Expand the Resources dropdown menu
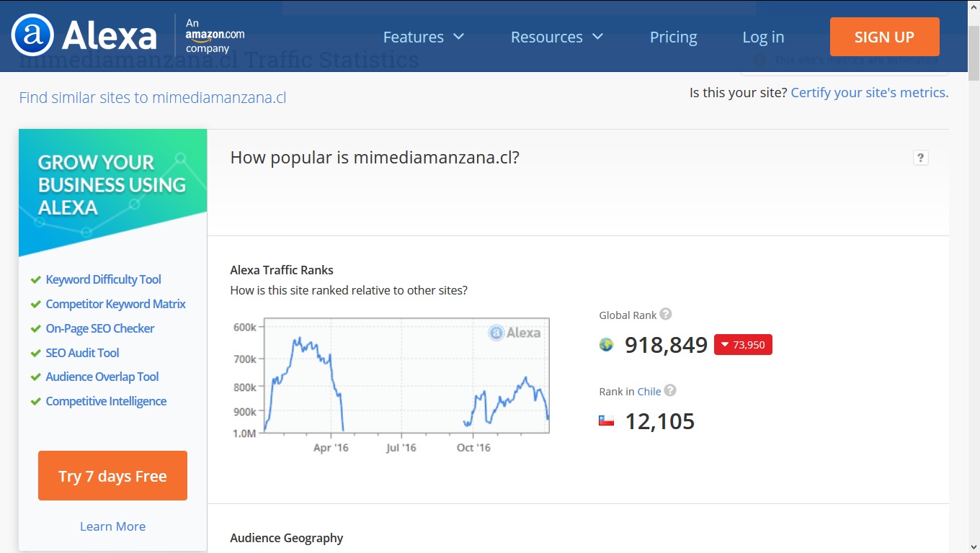The image size is (980, 553). click(x=557, y=37)
